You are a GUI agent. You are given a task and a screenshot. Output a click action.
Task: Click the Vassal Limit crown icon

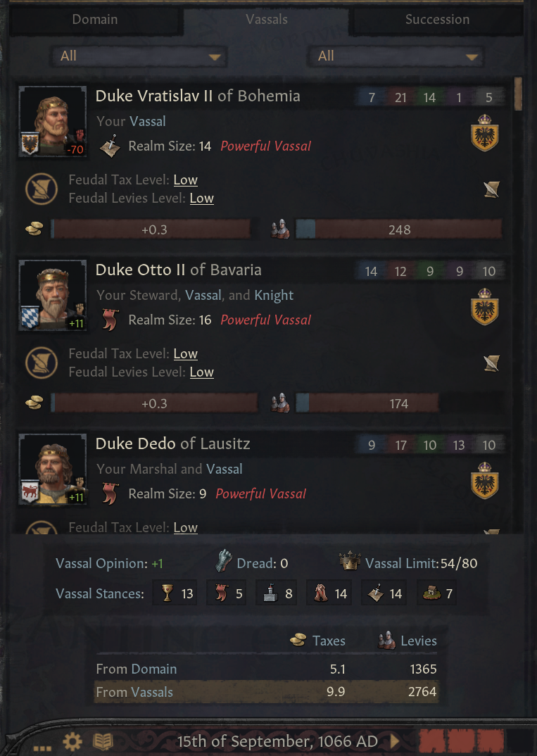click(x=350, y=562)
